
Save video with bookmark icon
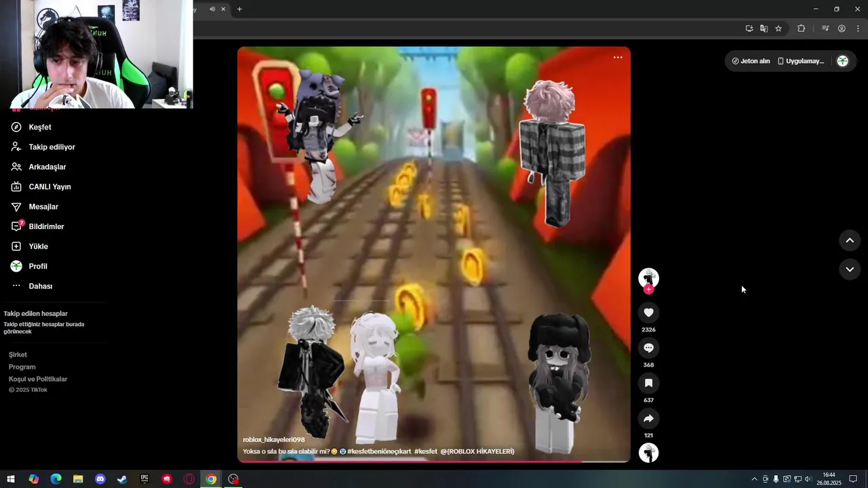point(648,383)
